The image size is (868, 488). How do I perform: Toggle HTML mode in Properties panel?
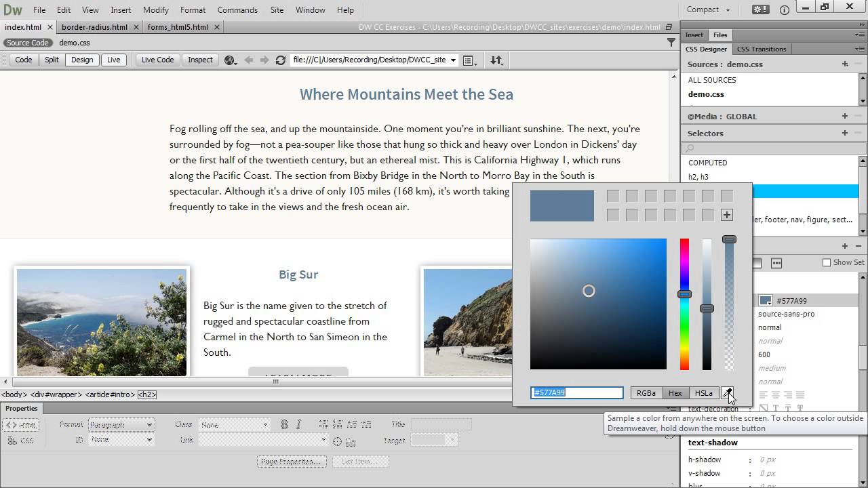click(x=22, y=425)
